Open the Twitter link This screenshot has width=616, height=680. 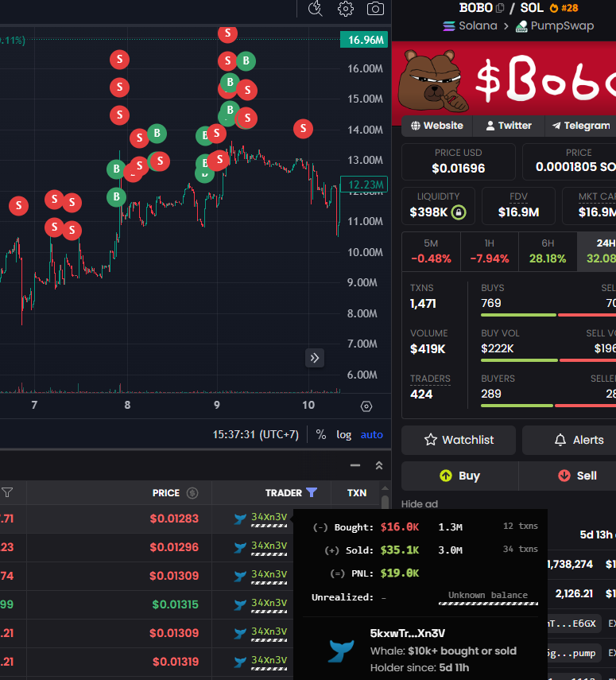[x=509, y=126]
